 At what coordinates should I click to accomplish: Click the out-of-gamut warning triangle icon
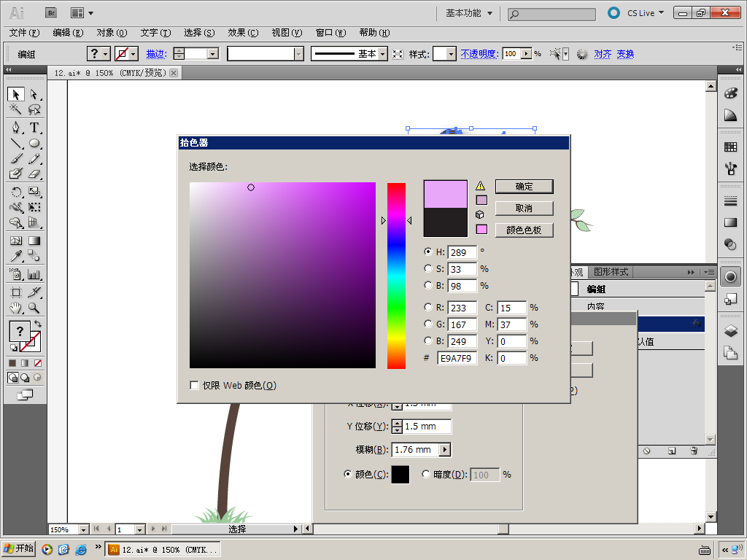tap(481, 186)
